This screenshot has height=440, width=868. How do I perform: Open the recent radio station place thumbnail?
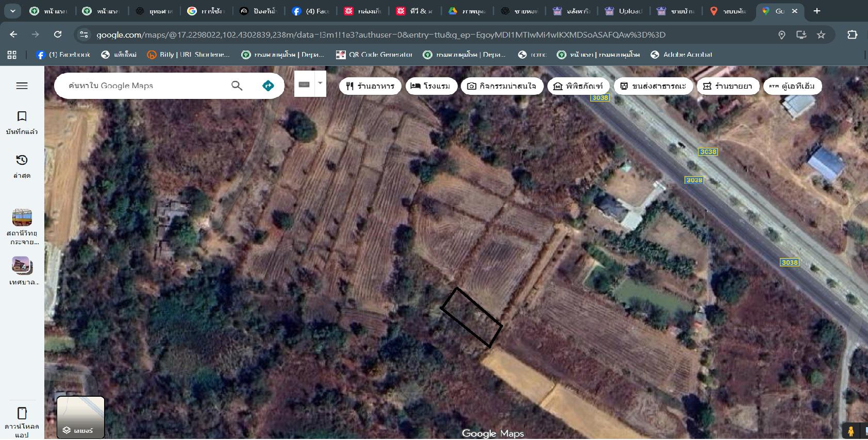22,218
